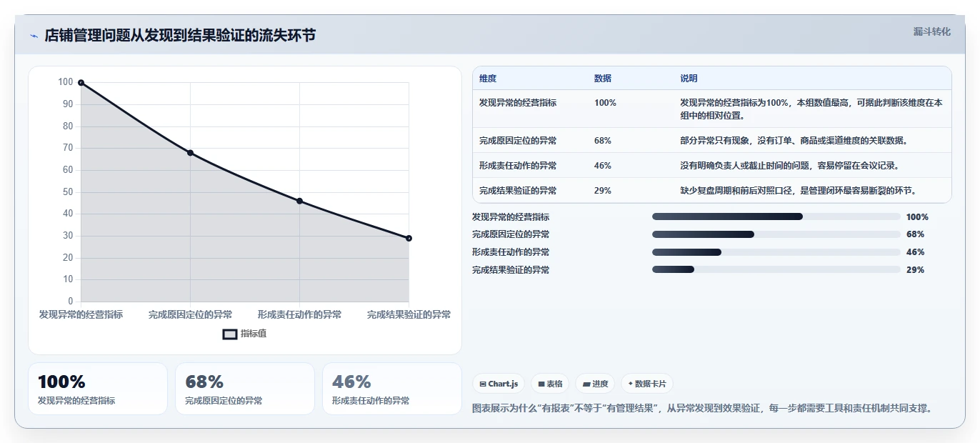Click x-axis label 形成责任动作的异常 under the chart

coord(299,314)
